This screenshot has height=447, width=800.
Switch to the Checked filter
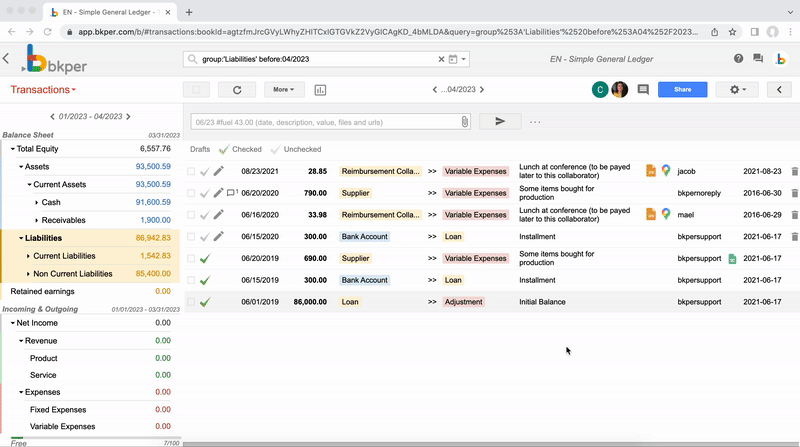coord(240,149)
